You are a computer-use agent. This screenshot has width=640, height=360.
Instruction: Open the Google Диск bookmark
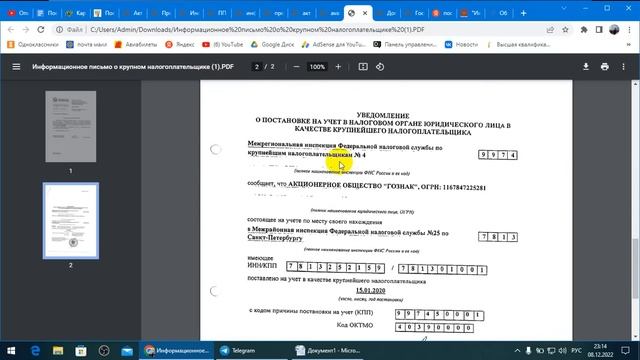tap(272, 44)
